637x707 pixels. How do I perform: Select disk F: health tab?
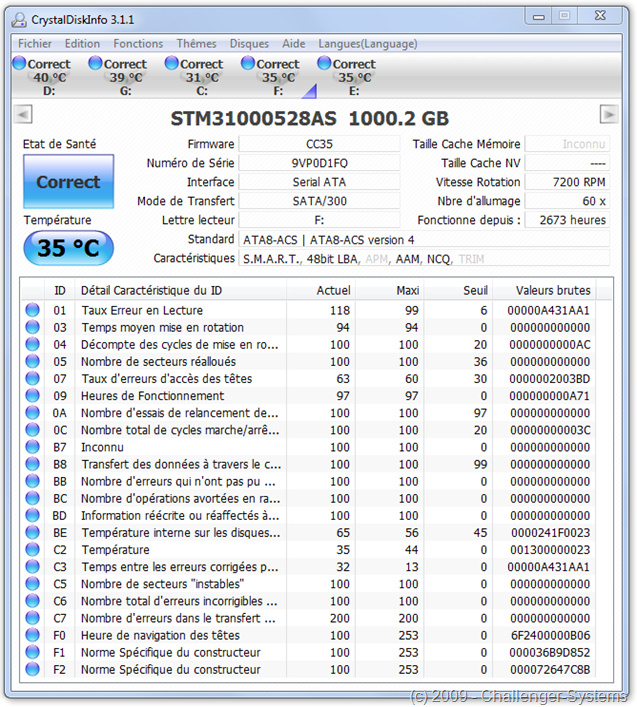tap(270, 76)
